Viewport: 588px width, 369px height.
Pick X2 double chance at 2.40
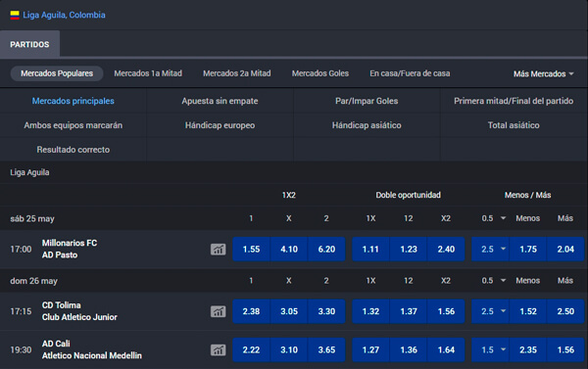click(446, 250)
